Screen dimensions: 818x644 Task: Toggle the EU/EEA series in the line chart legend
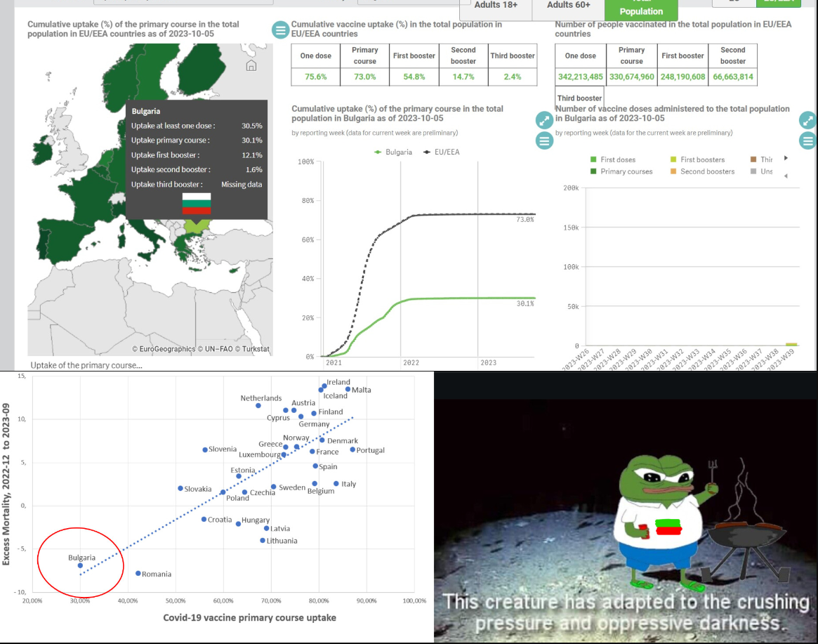point(442,152)
